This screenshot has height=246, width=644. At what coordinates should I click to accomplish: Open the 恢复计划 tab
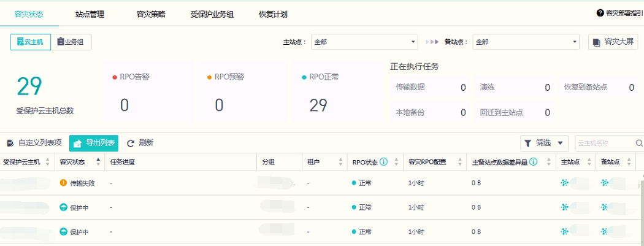point(273,14)
